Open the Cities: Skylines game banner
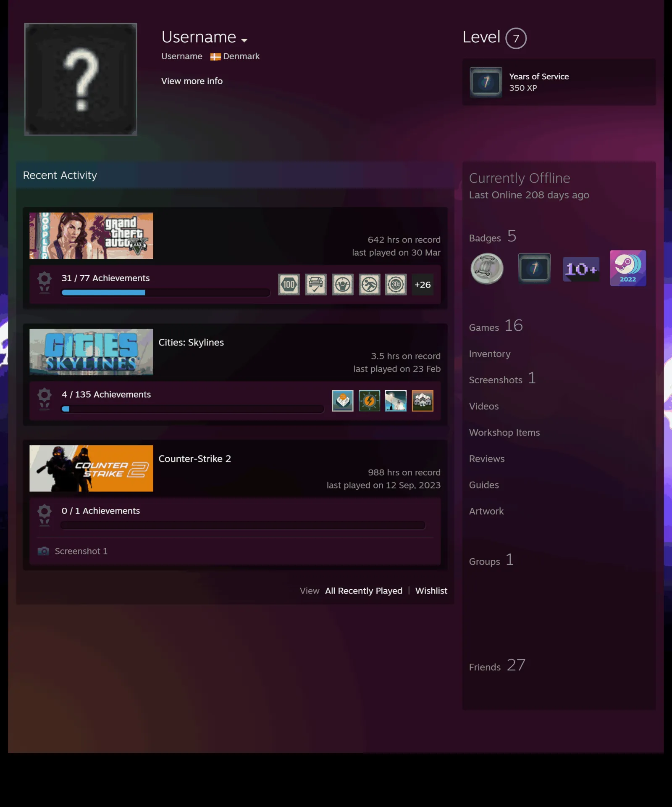 point(91,352)
